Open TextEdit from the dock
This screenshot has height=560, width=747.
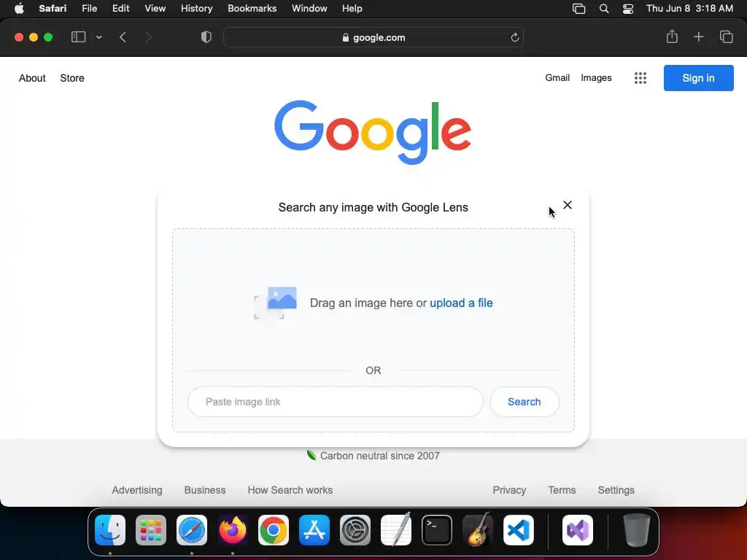tap(396, 530)
